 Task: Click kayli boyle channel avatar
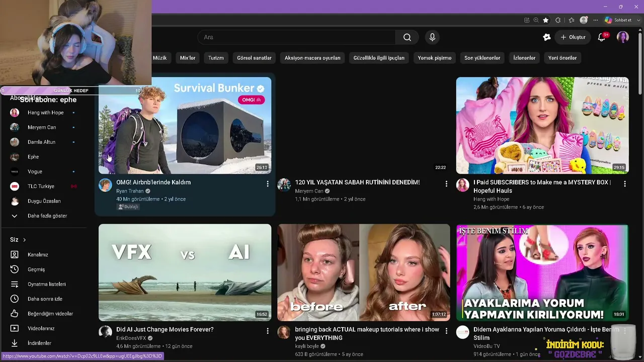point(284,332)
